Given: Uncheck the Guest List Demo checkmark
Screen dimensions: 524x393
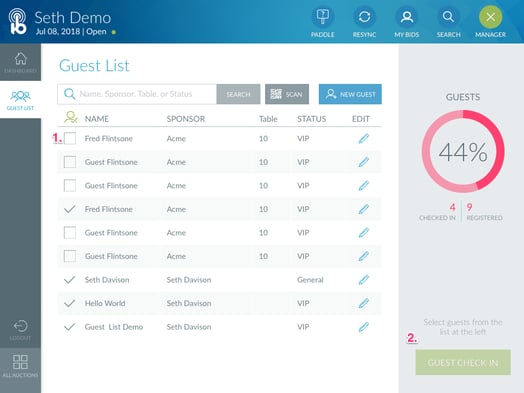Looking at the screenshot, I should 70,327.
